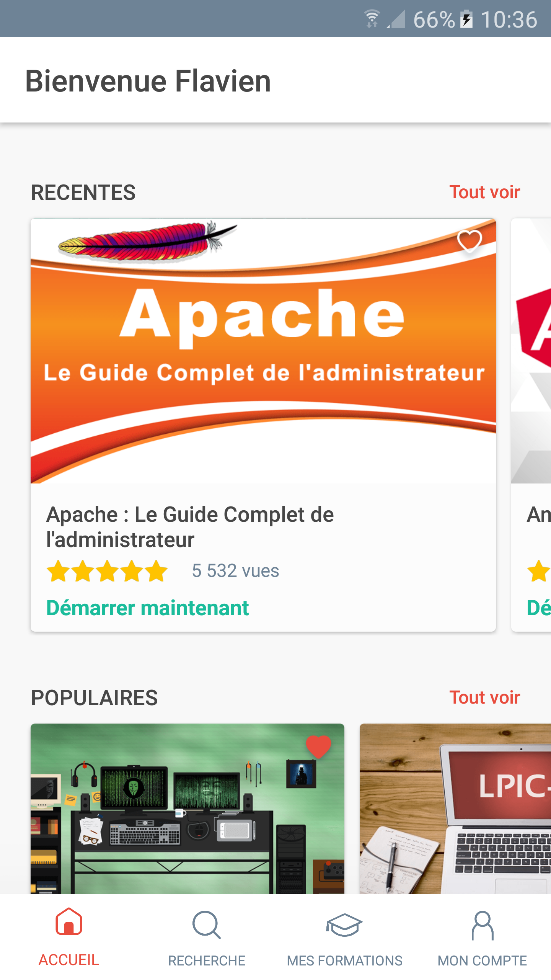Open Mes Formations graduation cap icon
This screenshot has width=551, height=980.
[x=344, y=925]
